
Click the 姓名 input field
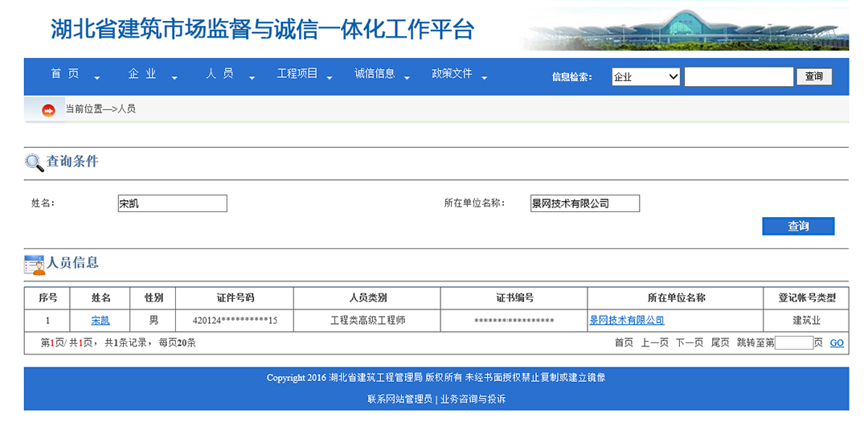point(172,203)
